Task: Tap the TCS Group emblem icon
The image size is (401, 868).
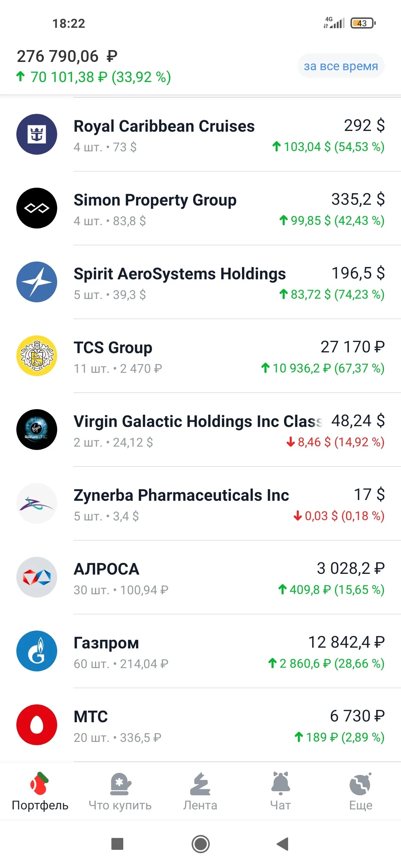Action: (37, 356)
